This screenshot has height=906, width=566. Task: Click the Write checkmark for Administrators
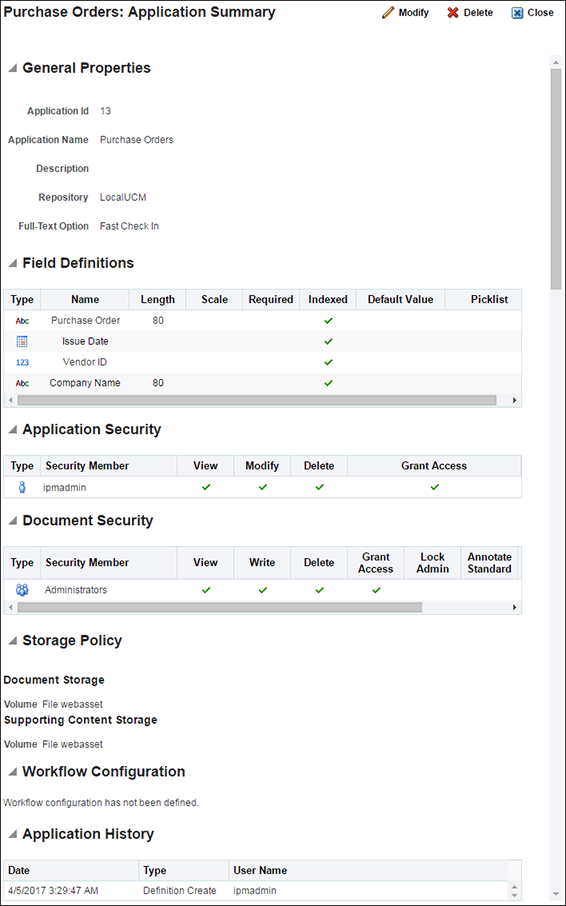pyautogui.click(x=263, y=590)
